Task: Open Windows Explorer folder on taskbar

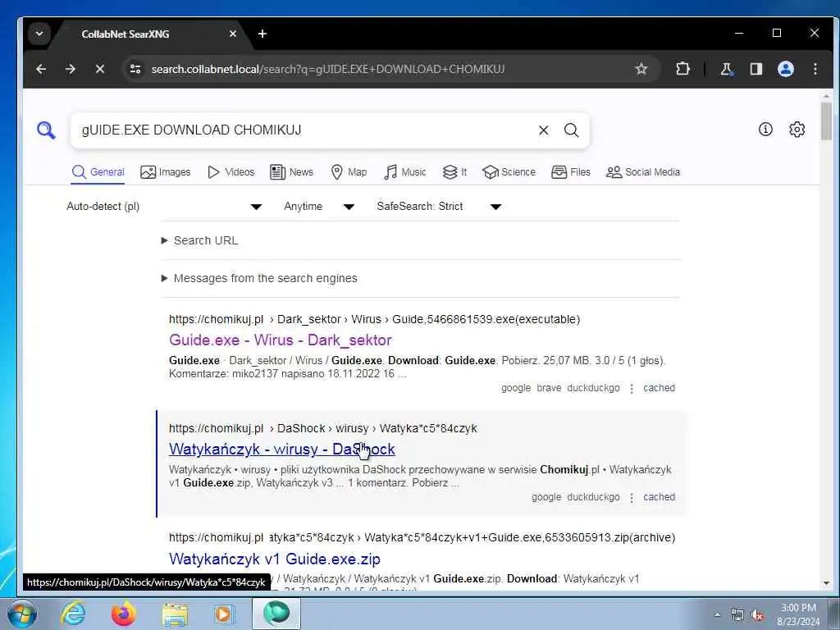Action: click(176, 614)
